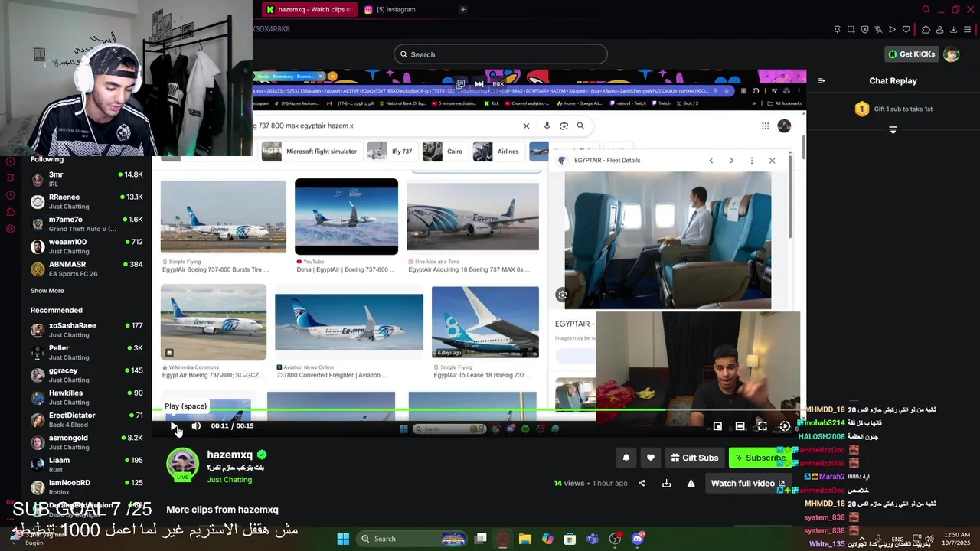Open the ad blocker shield icon

pos(864,29)
